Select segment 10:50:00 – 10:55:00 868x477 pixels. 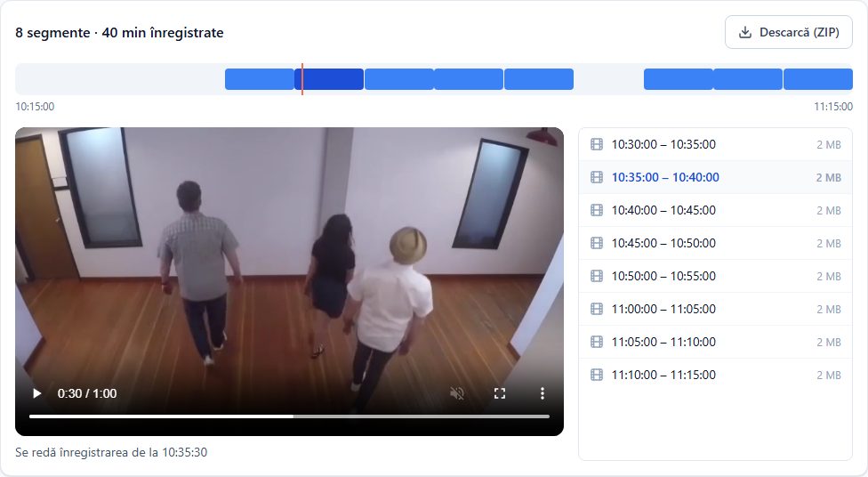click(715, 276)
